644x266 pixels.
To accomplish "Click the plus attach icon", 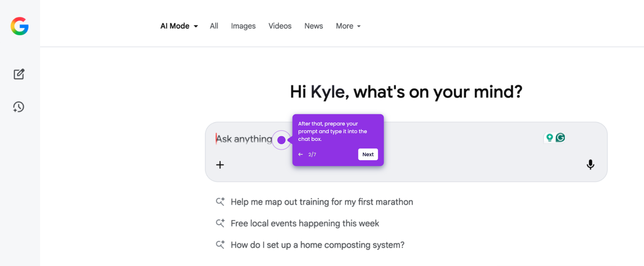I will tap(220, 165).
